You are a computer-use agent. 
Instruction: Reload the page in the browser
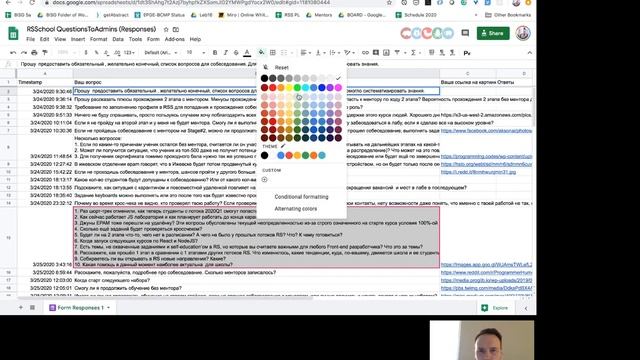tap(32, 2)
